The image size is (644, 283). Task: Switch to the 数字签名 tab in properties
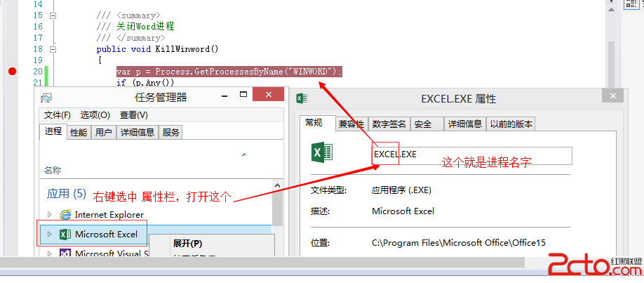point(389,124)
